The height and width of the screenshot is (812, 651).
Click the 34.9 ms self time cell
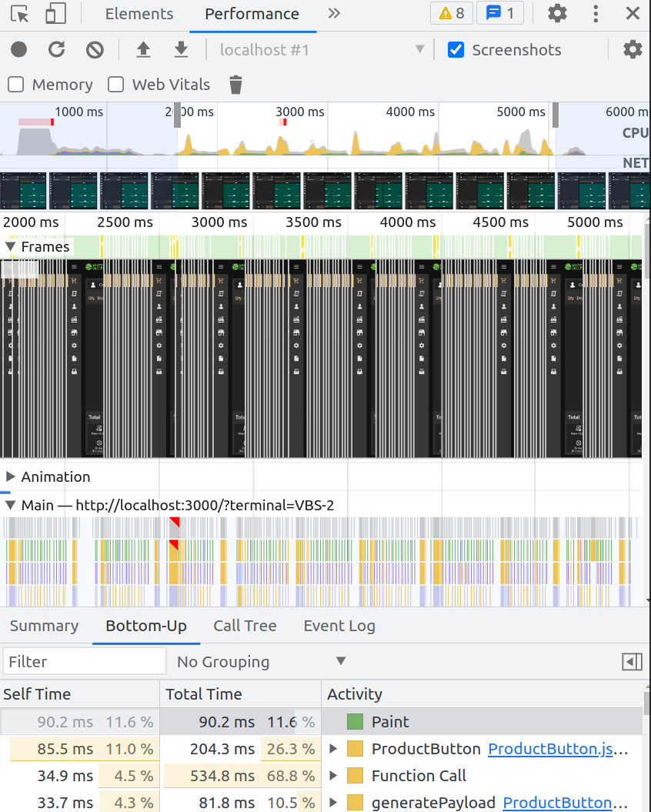80,776
